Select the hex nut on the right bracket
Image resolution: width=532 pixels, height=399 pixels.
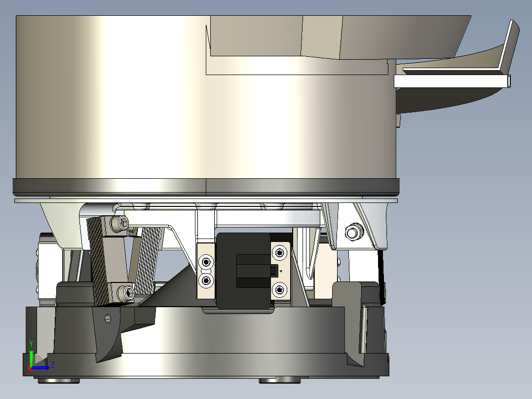tap(354, 232)
